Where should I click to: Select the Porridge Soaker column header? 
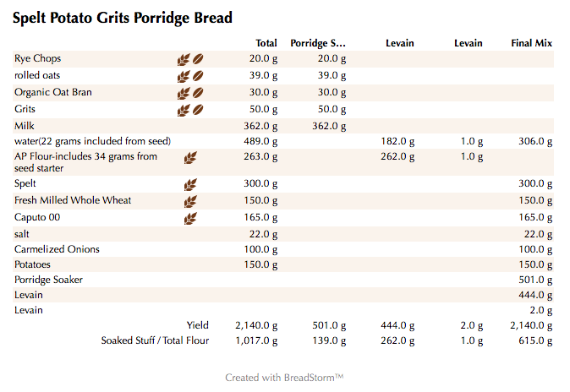(318, 43)
